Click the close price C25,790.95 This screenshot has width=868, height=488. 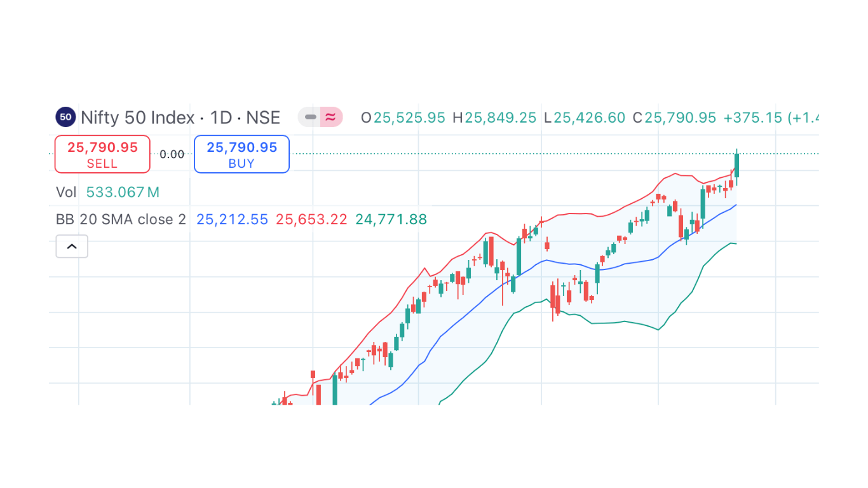click(x=674, y=118)
